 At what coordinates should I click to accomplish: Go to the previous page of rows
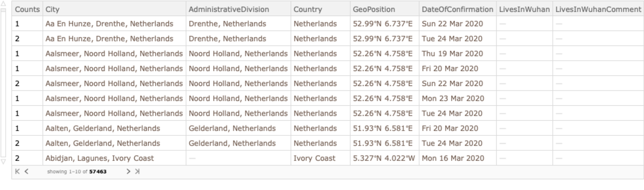click(27, 171)
